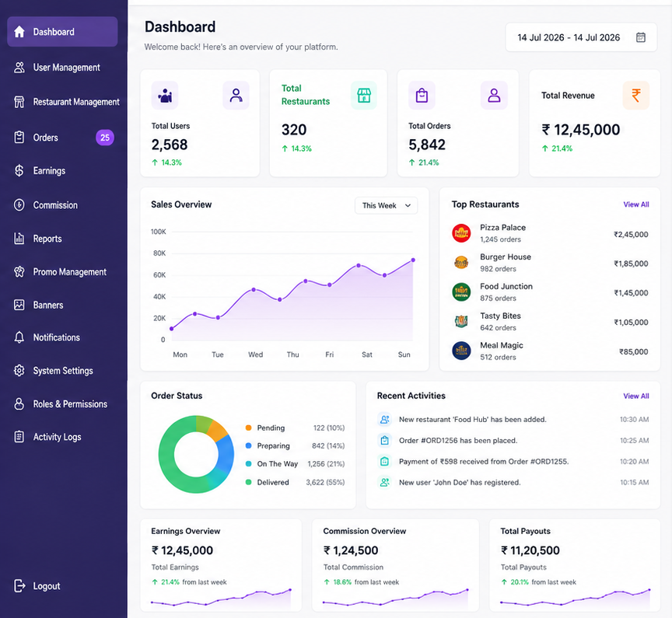Select the Burger House restaurant name
Image resolution: width=672 pixels, height=618 pixels.
pyautogui.click(x=506, y=257)
